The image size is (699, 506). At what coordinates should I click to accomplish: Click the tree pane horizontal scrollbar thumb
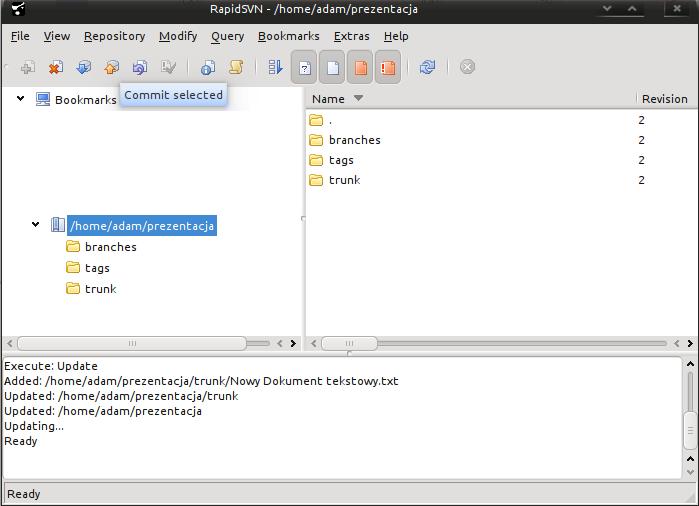[x=132, y=343]
